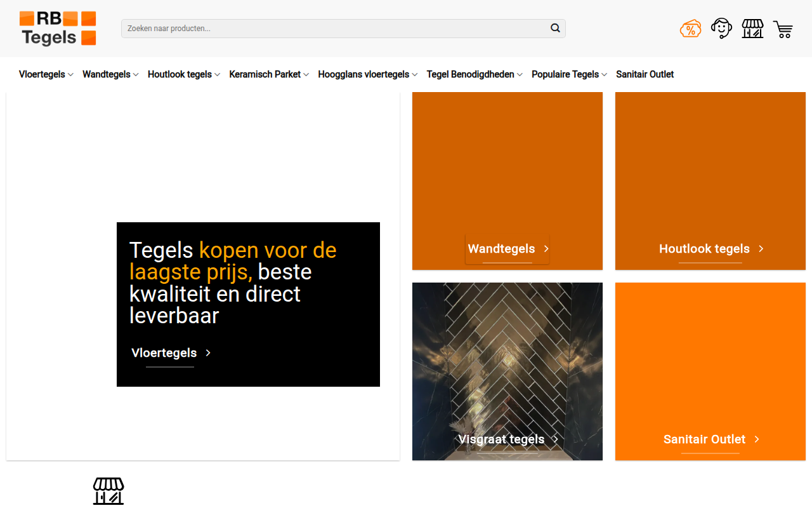This screenshot has height=508, width=812.
Task: Open the discount percent offers icon
Action: [x=690, y=29]
